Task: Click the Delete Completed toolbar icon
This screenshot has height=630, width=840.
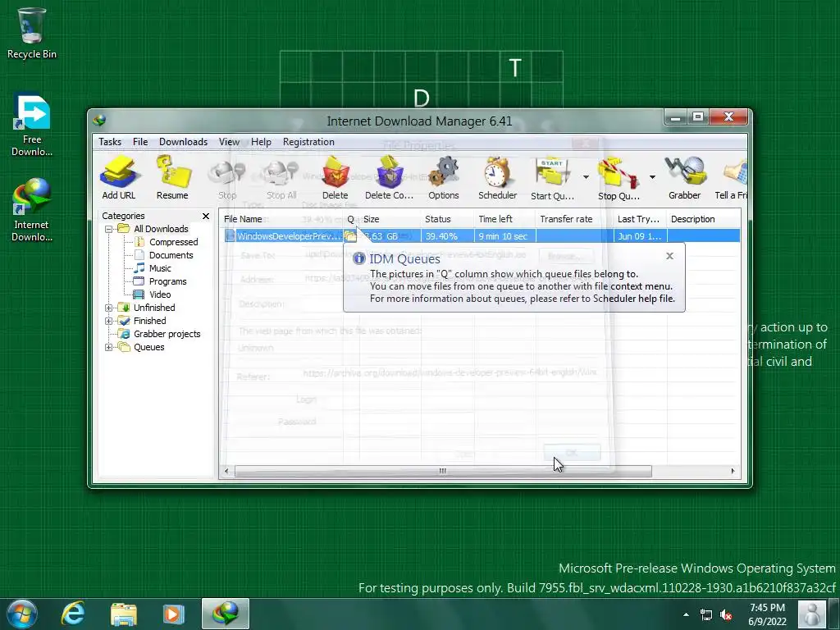Action: point(390,178)
